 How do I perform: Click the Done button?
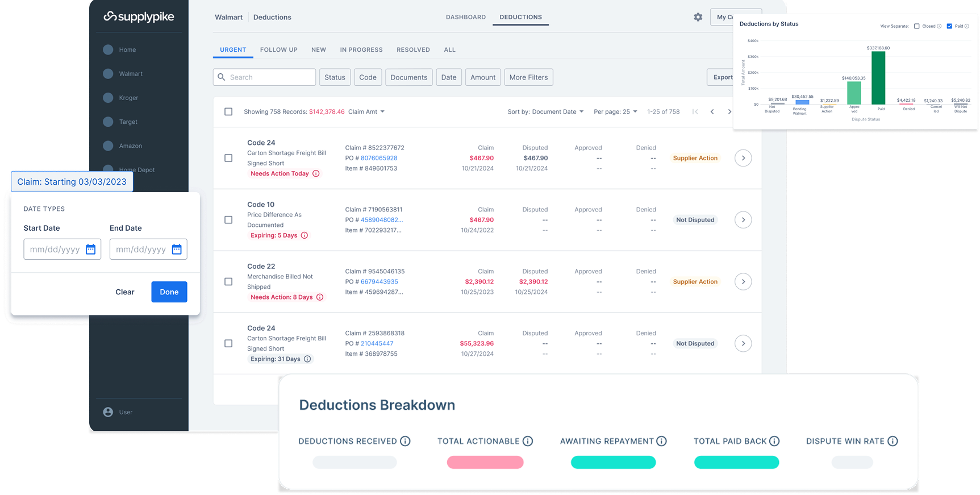pos(169,292)
